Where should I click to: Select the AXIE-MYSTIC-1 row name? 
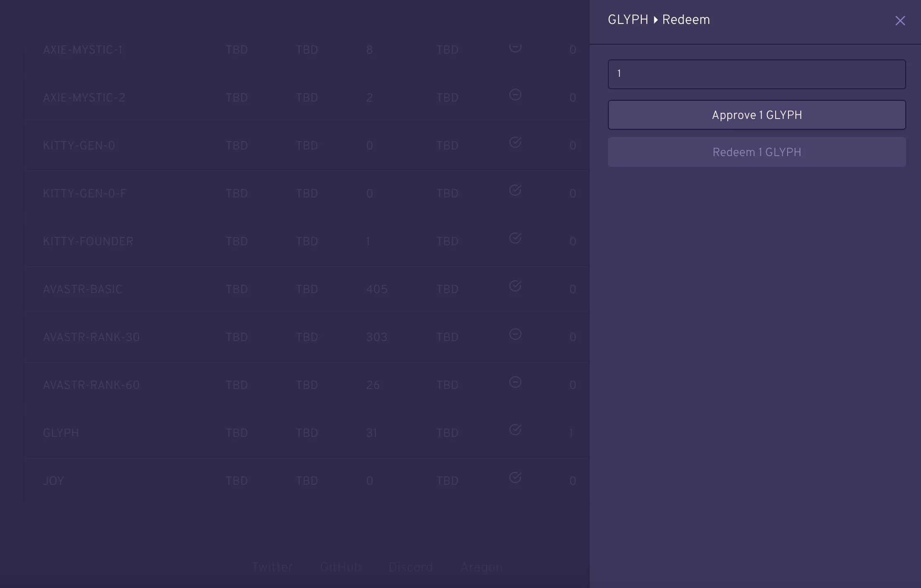pyautogui.click(x=83, y=50)
